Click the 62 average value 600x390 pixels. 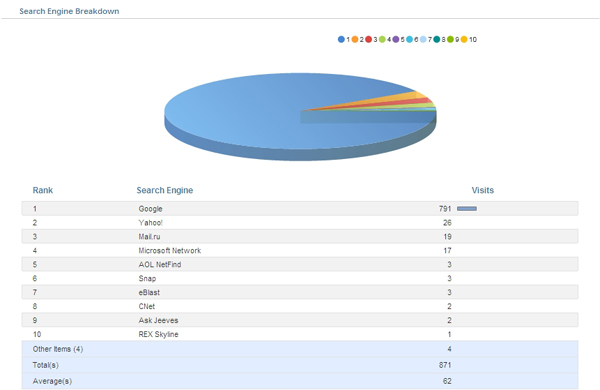[x=447, y=381]
